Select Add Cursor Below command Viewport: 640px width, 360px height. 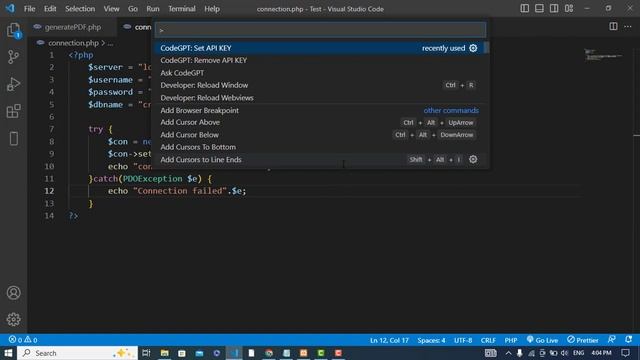click(320, 135)
